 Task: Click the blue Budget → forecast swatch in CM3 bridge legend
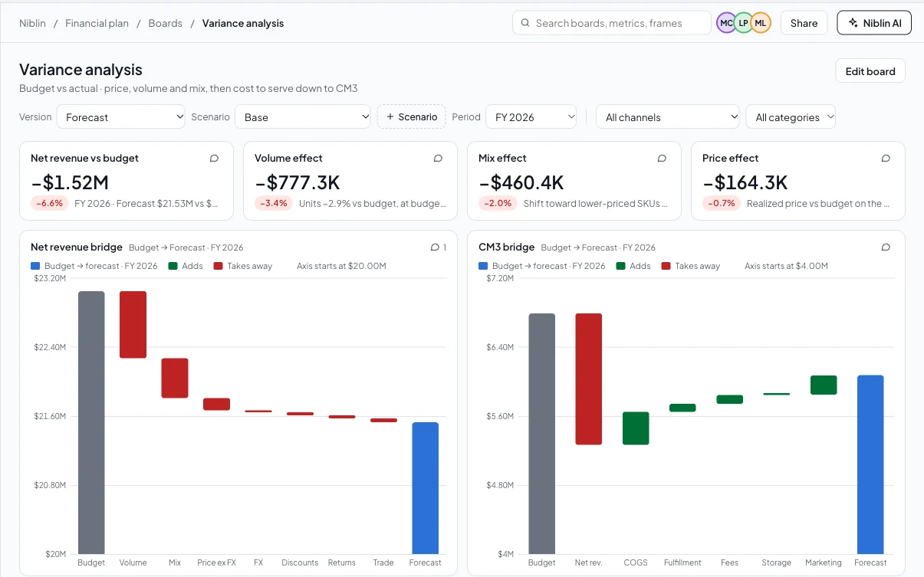pos(483,266)
